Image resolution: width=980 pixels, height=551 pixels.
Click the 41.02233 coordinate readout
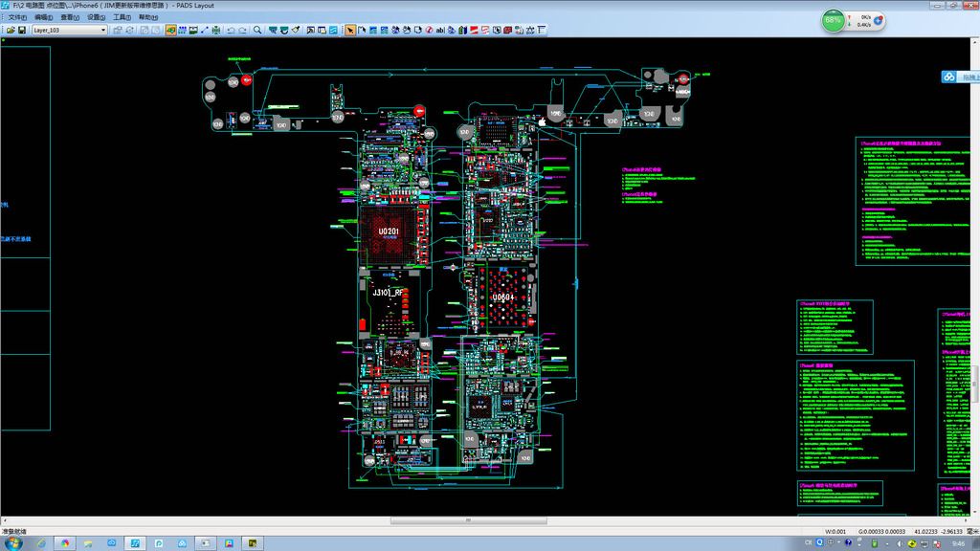(925, 532)
